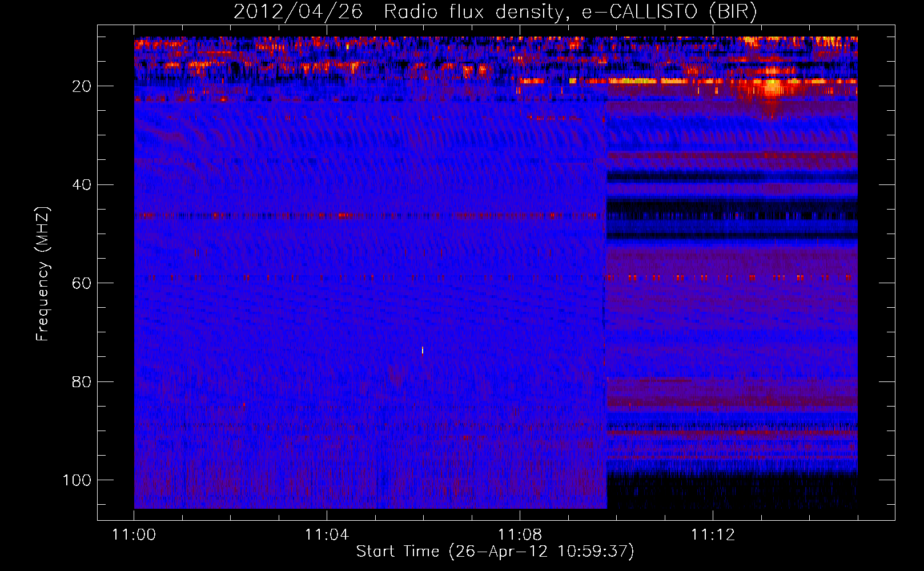Click the 'Frequency (MHZ)' axis label

pos(43,274)
